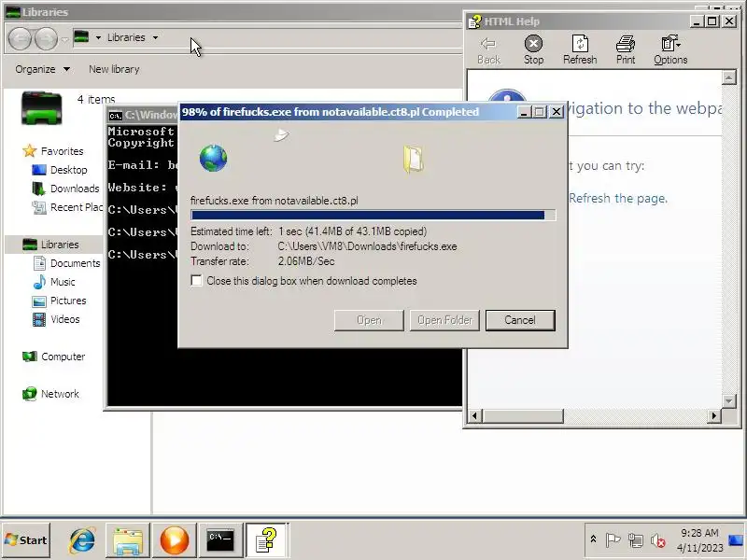Click the Network globe icon in the sidebar
The height and width of the screenshot is (560, 747).
point(30,394)
